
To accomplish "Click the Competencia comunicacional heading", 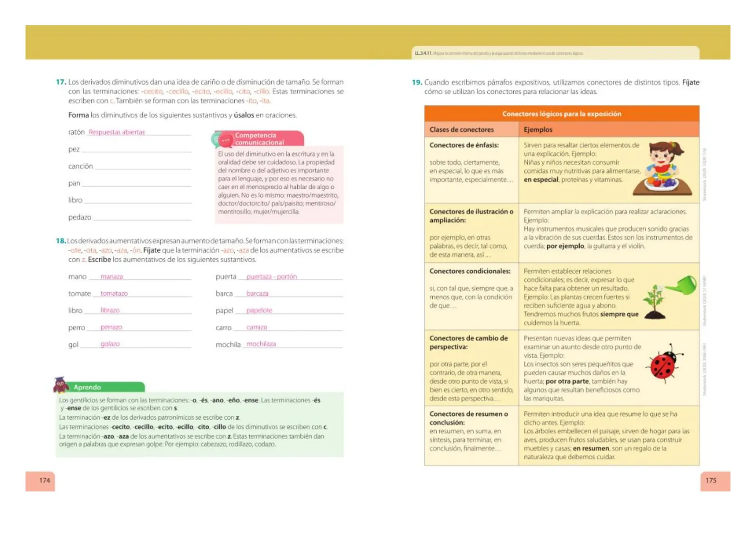I will (x=260, y=139).
